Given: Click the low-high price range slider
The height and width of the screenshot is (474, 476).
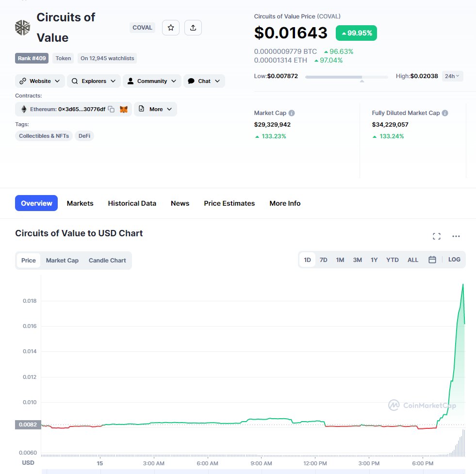Looking at the screenshot, I should click(x=346, y=77).
